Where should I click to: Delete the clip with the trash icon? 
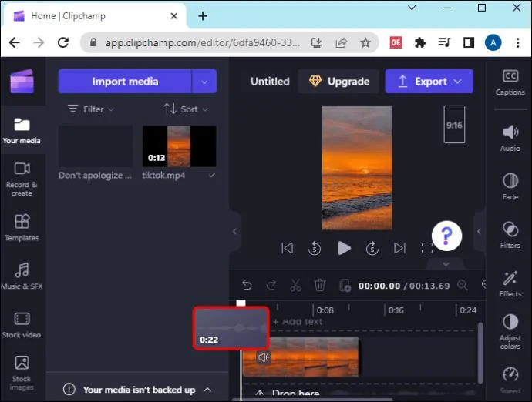pyautogui.click(x=320, y=286)
